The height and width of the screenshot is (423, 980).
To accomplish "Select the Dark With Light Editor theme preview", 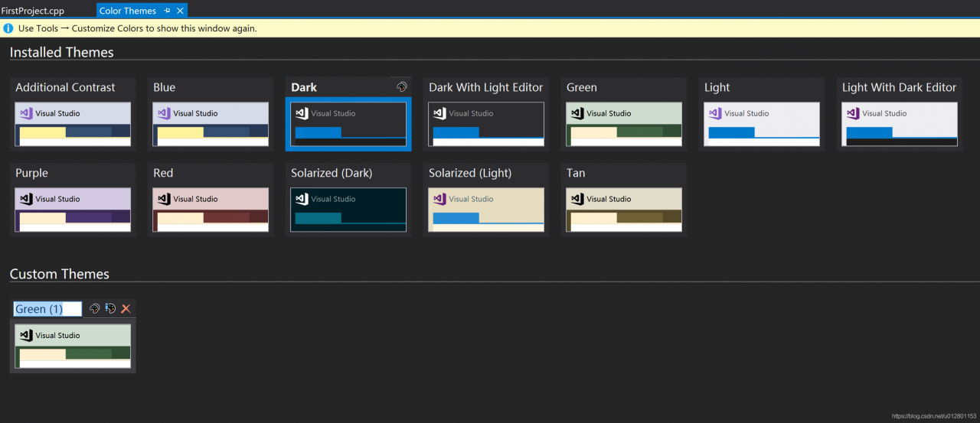I will (x=486, y=124).
